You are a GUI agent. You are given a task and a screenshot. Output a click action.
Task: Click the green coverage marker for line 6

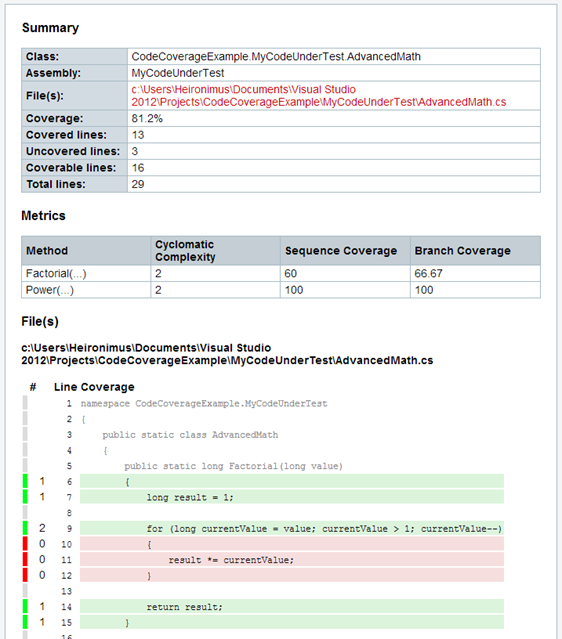(x=25, y=481)
